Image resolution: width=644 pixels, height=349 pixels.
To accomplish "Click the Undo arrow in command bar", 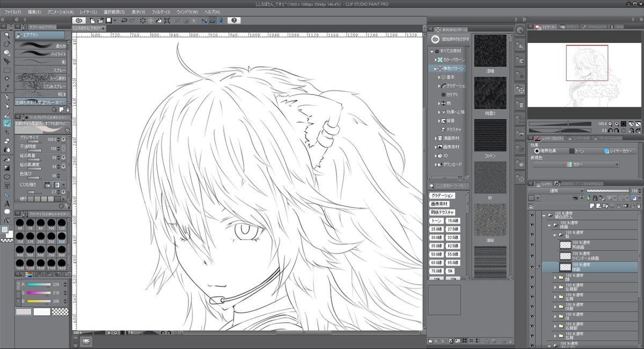I will (124, 20).
